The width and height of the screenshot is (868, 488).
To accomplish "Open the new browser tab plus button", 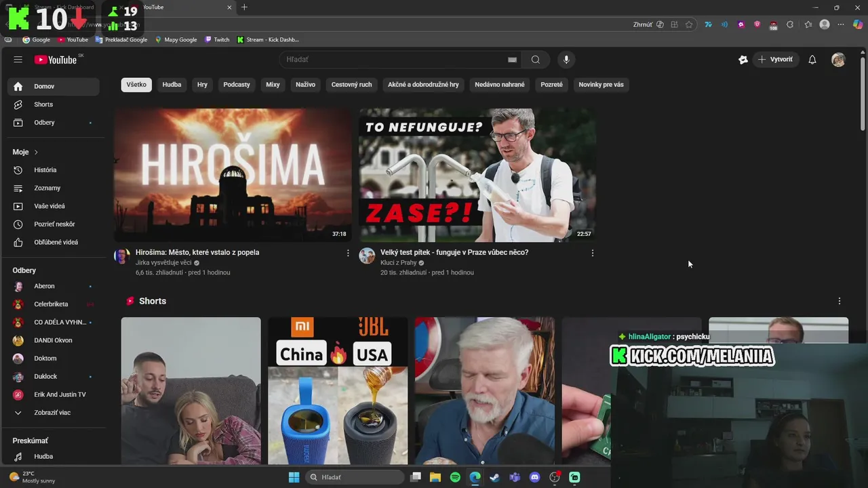I will pos(244,7).
